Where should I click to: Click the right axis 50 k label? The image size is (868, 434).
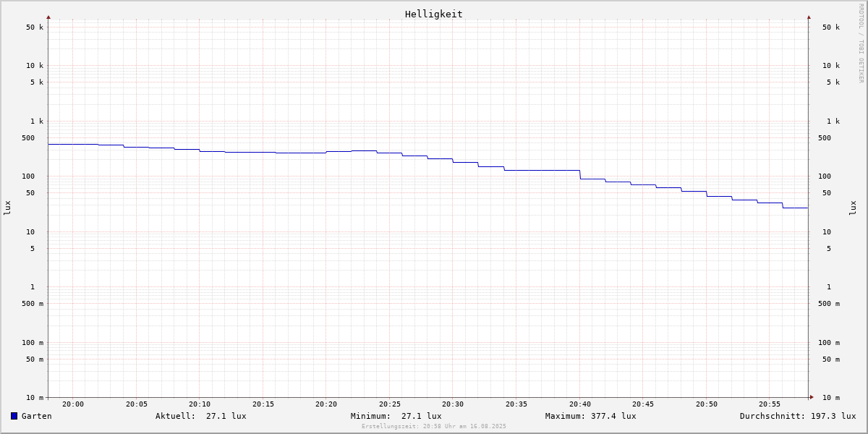[831, 27]
